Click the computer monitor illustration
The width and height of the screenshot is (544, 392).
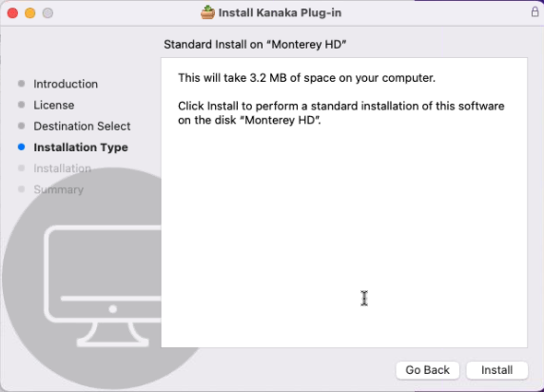(x=103, y=285)
